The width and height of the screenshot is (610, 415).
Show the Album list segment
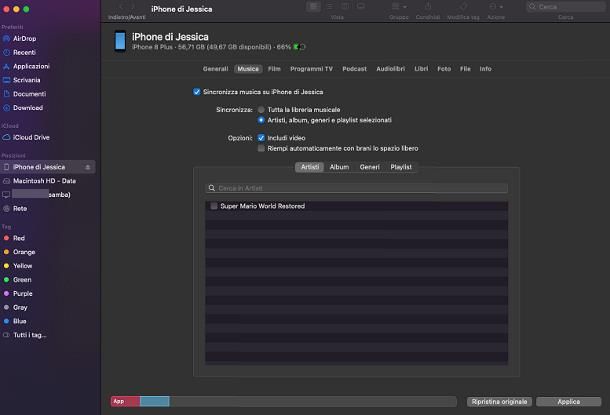pyautogui.click(x=339, y=167)
